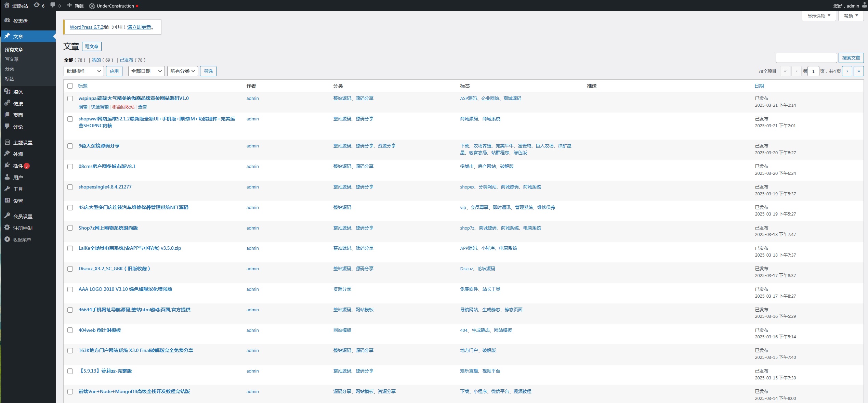
Task: Filter by 已发布 (78) posts
Action: 127,60
